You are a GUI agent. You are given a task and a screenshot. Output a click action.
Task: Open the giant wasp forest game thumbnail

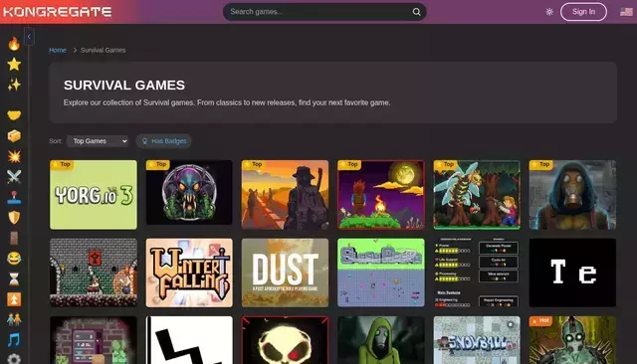(477, 195)
